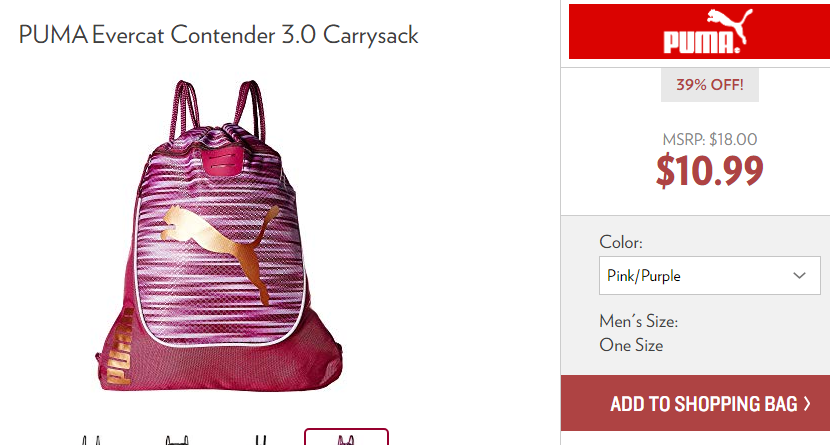Screen dimensions: 830x445
Task: Click the arrow on Add to Shopping Bag
Action: click(807, 404)
